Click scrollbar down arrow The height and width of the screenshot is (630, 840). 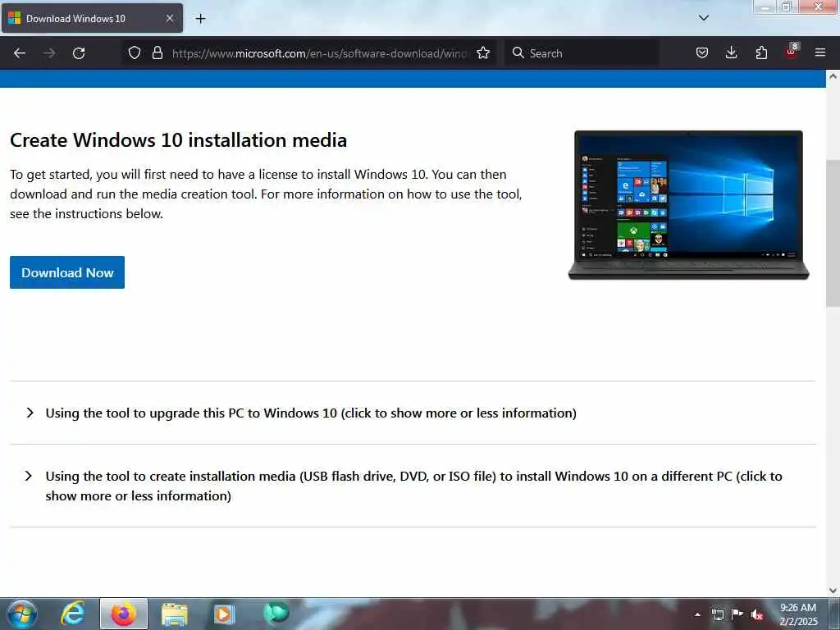pyautogui.click(x=833, y=591)
